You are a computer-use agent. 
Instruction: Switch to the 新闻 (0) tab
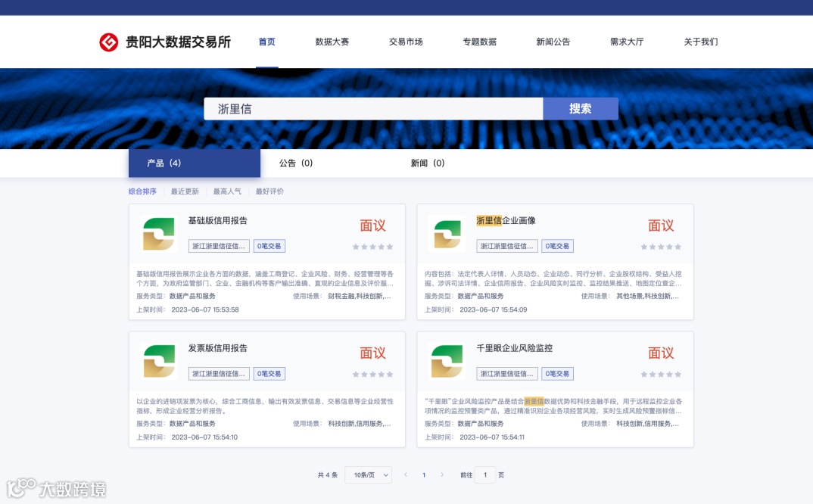pyautogui.click(x=428, y=163)
